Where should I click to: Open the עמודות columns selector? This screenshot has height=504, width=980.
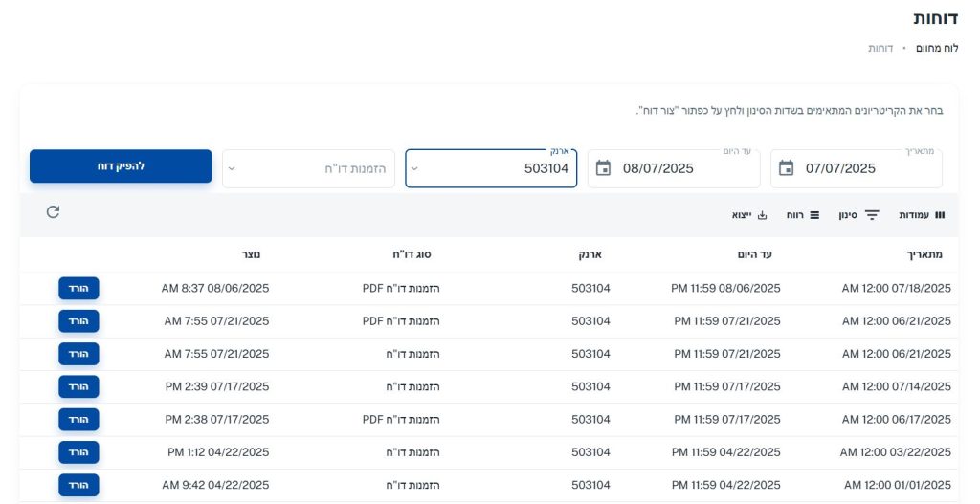point(922,215)
